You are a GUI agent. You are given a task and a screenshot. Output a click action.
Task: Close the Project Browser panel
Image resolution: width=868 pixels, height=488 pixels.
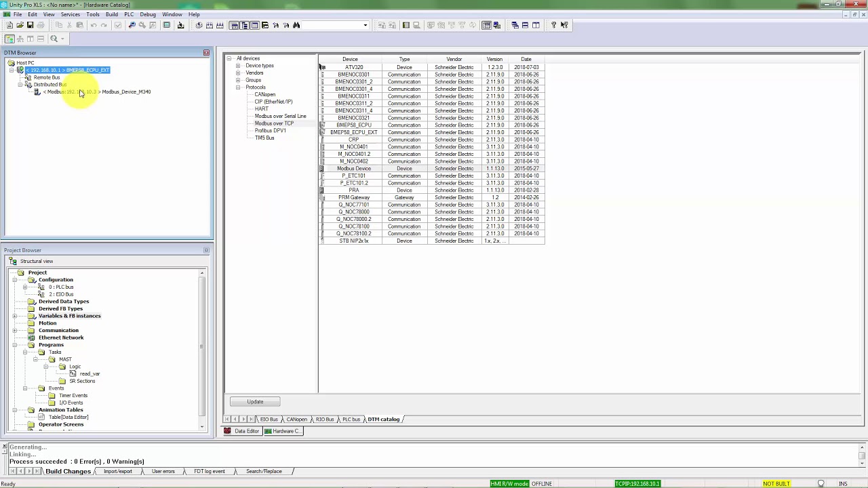(206, 250)
